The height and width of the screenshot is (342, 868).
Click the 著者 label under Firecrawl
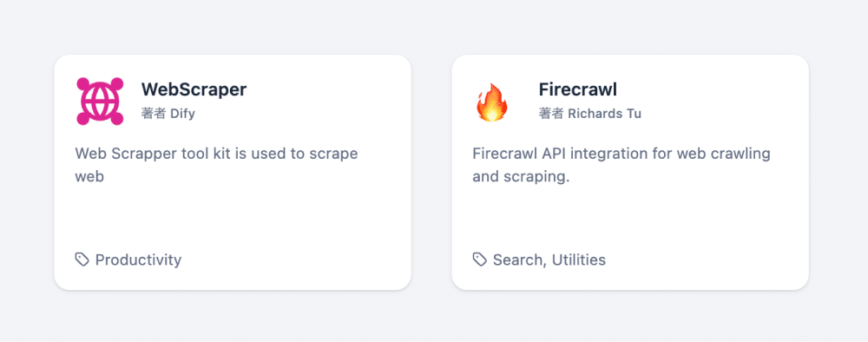click(551, 114)
